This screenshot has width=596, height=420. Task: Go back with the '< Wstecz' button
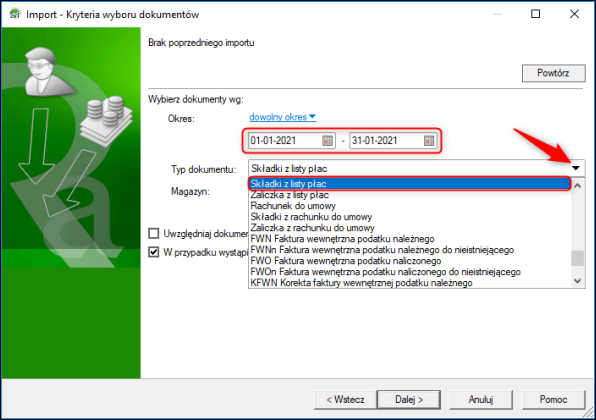click(x=345, y=399)
